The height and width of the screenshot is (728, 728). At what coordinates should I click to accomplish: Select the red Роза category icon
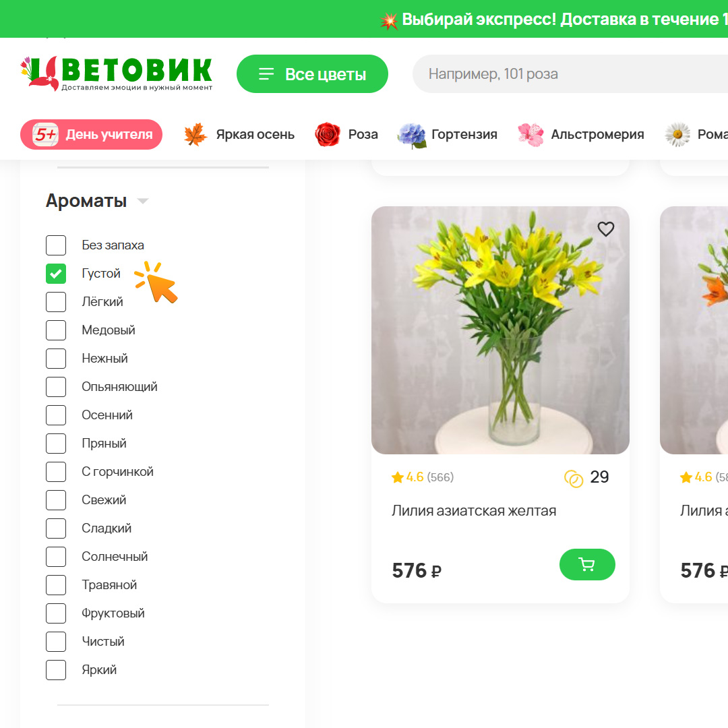click(x=328, y=134)
